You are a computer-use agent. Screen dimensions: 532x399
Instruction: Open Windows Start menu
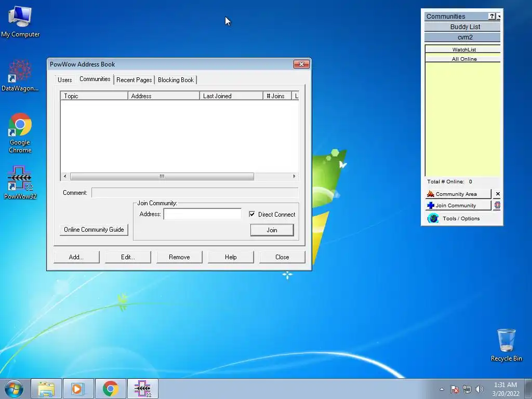(x=14, y=389)
